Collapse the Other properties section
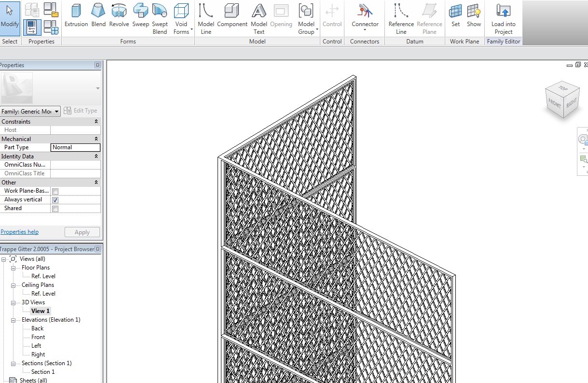Viewport: 588px width, 383px height. pos(96,183)
